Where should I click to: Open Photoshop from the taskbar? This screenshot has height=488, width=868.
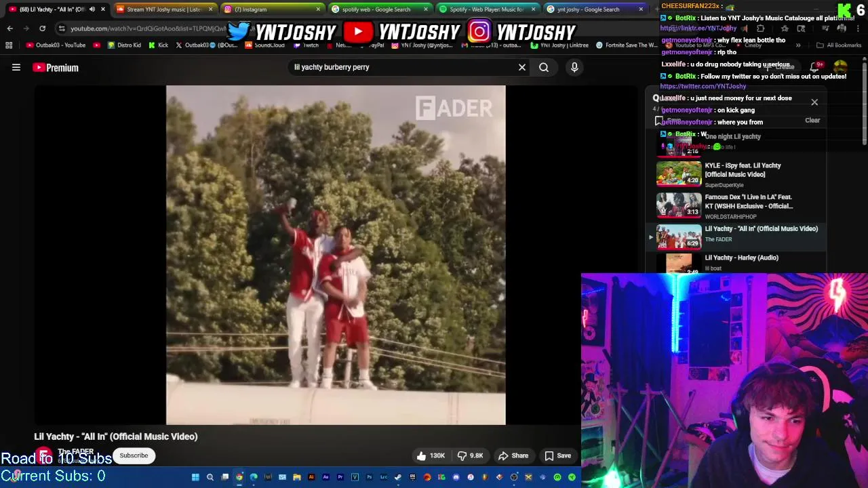tap(370, 477)
